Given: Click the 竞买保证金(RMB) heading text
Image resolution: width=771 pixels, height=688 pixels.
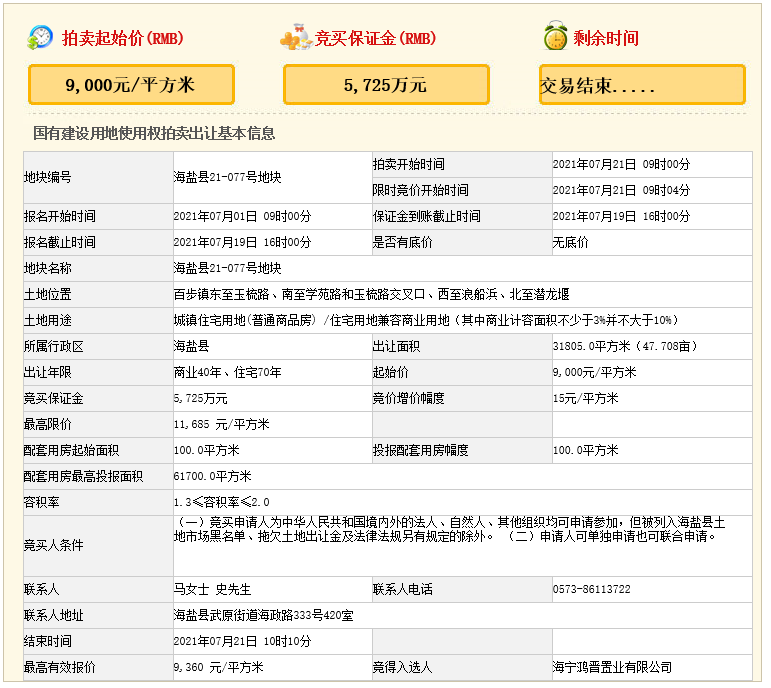Looking at the screenshot, I should point(375,39).
